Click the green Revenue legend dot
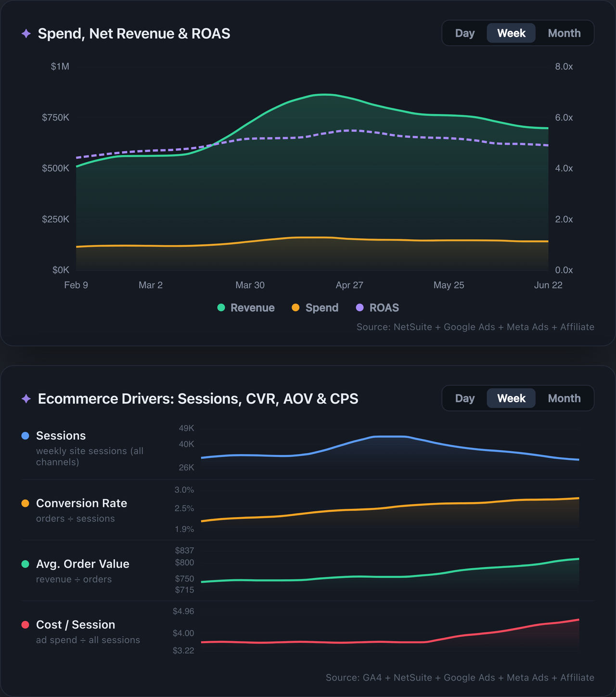The width and height of the screenshot is (616, 697). 221,308
